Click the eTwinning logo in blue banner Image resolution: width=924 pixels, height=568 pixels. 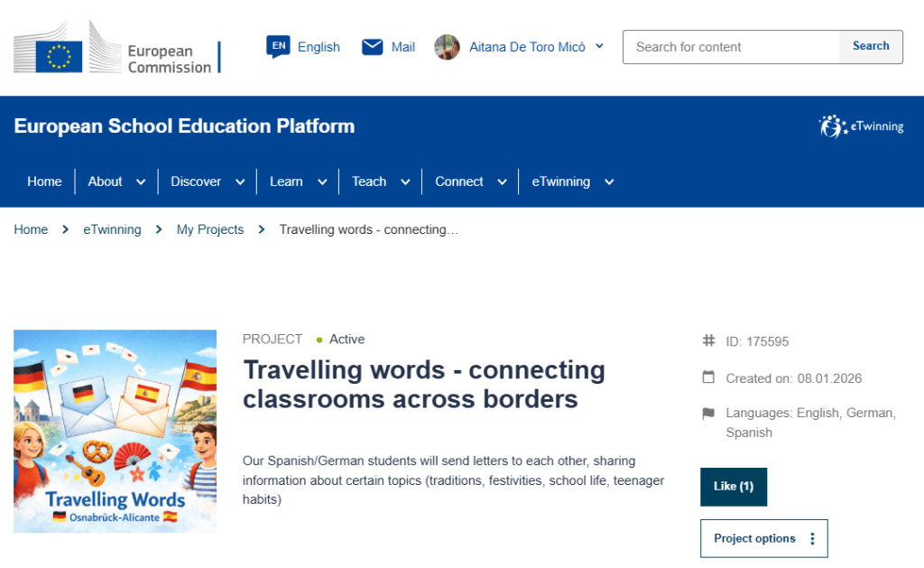860,126
